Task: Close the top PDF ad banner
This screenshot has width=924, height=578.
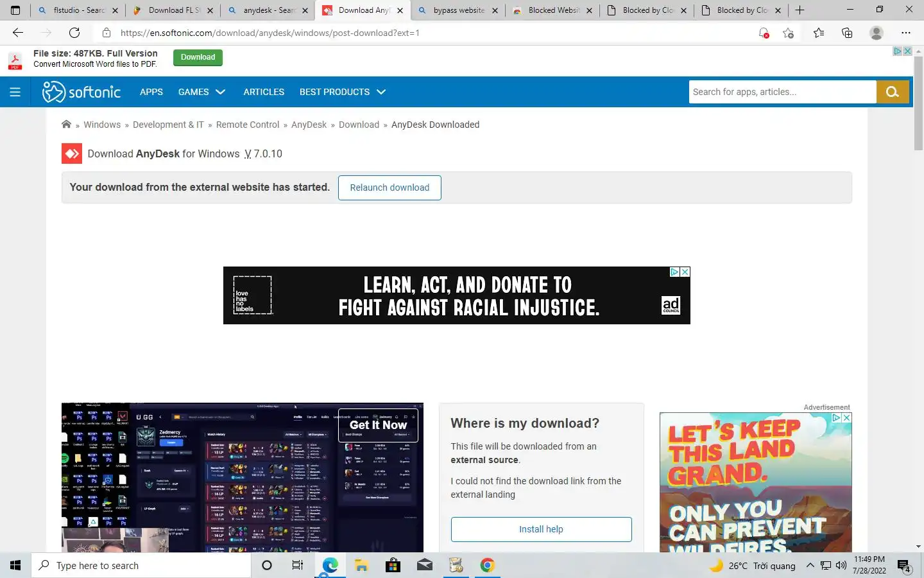Action: [x=908, y=51]
